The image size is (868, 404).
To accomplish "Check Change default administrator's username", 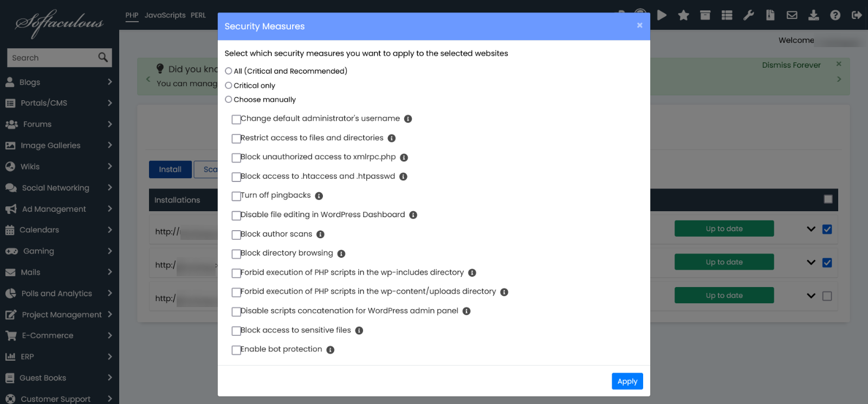I will (x=236, y=119).
